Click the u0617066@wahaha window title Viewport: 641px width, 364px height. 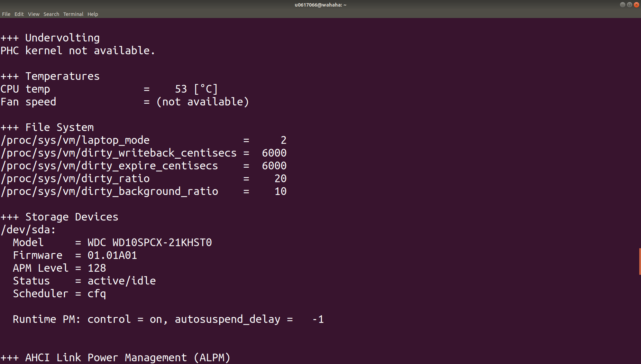[320, 5]
